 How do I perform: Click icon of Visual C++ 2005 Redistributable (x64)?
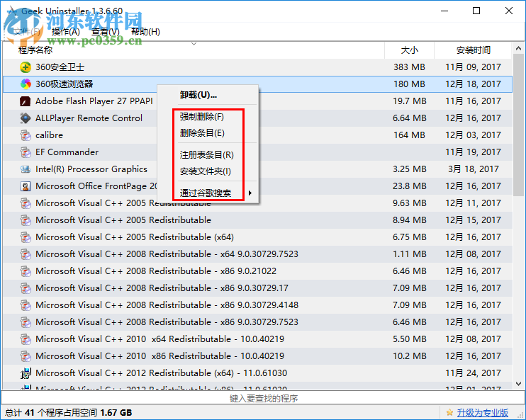(x=26, y=237)
